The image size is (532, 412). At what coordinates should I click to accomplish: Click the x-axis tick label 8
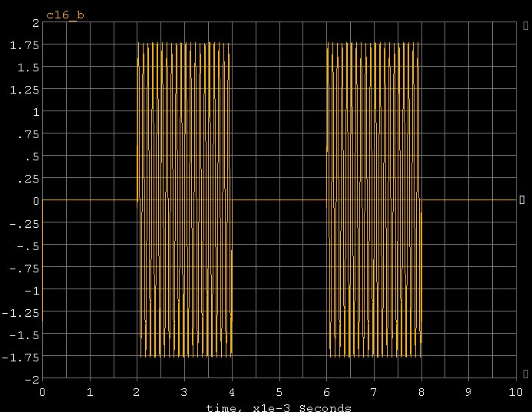tap(421, 392)
